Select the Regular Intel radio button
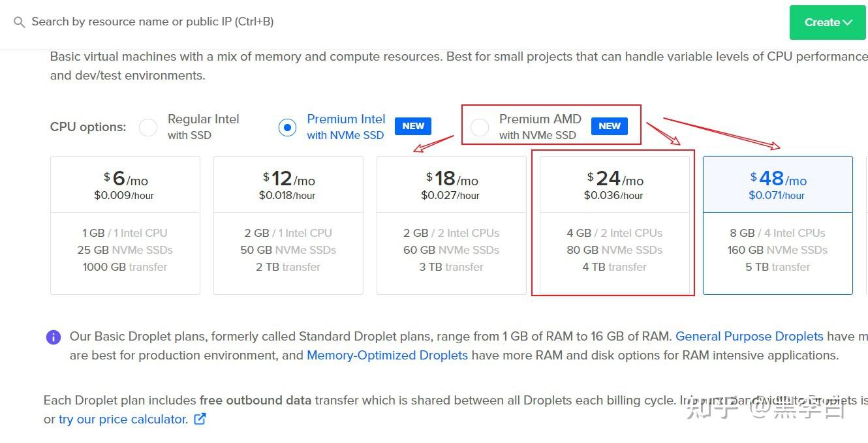868x443 pixels. [148, 127]
